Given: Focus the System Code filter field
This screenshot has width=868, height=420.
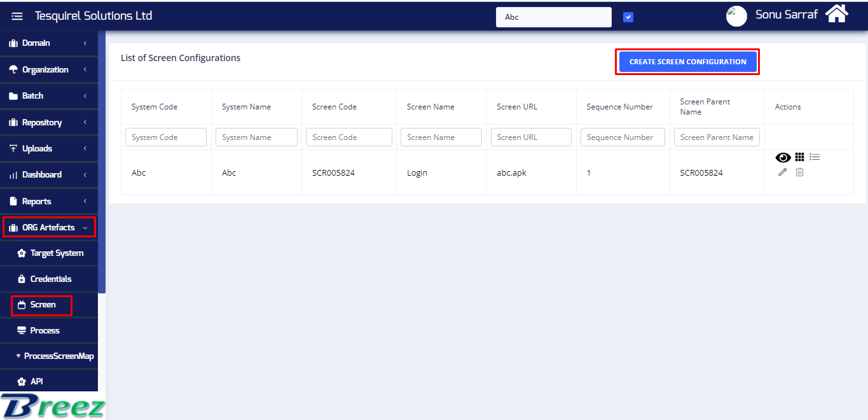Looking at the screenshot, I should (166, 137).
